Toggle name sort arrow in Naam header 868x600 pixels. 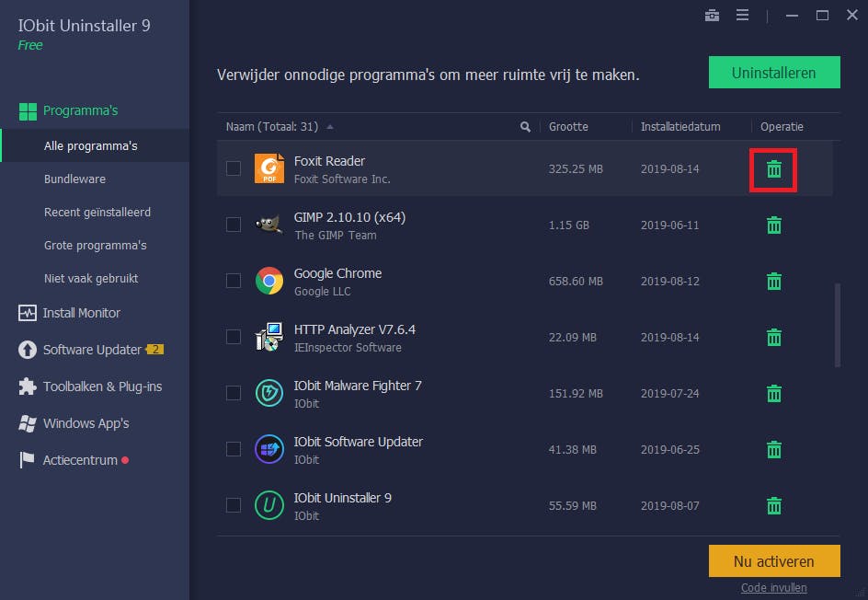coord(330,127)
